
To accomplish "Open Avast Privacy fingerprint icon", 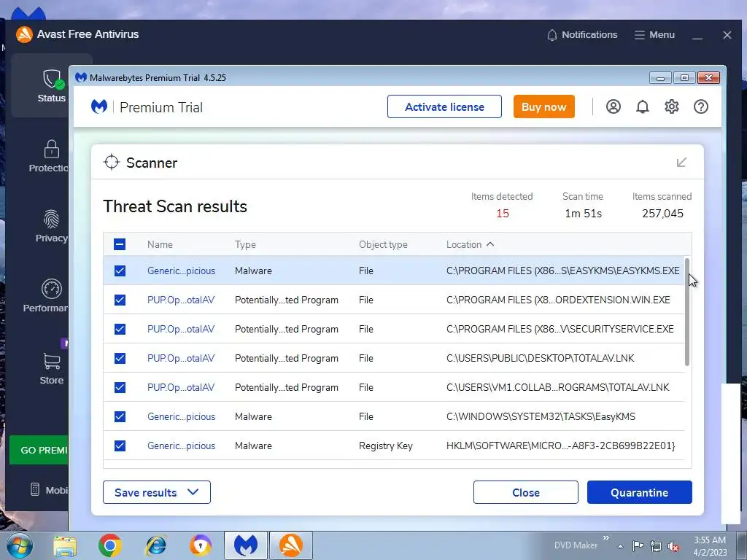I will [x=52, y=219].
